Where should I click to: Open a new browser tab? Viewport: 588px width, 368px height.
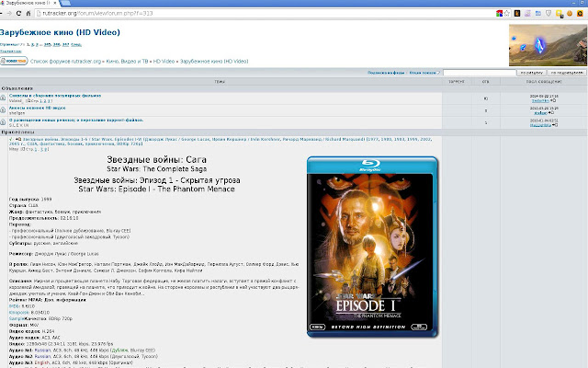click(65, 3)
